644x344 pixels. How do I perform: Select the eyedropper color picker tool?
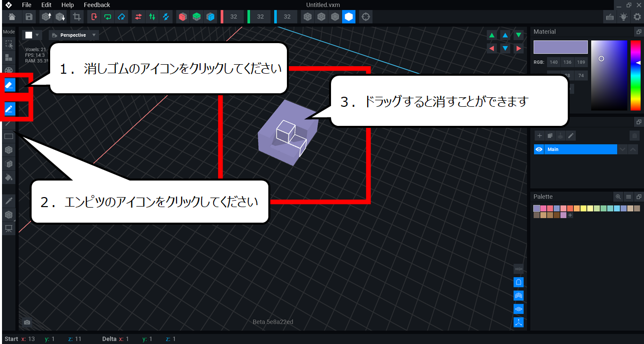(9, 201)
